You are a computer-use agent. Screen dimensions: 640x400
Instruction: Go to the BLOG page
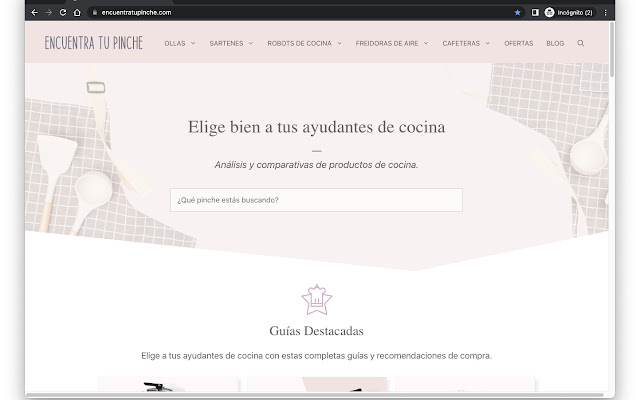tap(555, 43)
